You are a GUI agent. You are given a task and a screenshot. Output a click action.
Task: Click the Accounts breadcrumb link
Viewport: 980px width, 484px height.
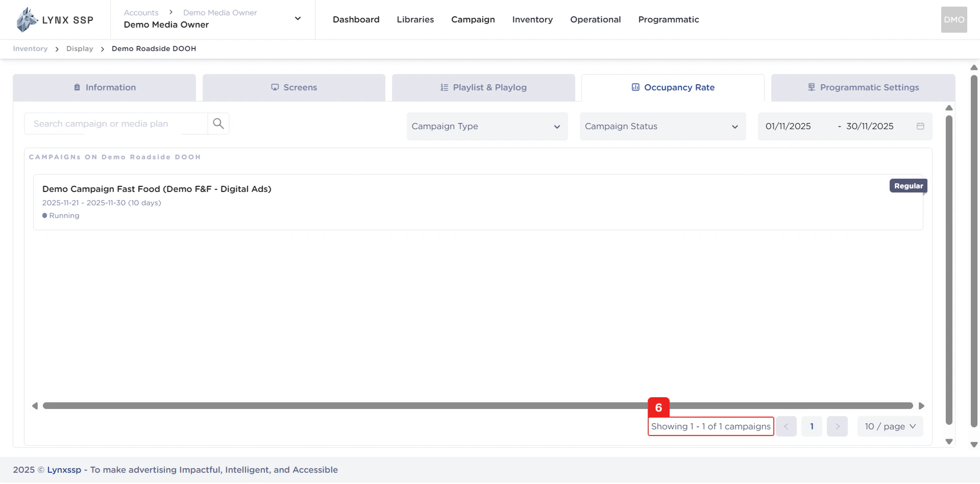click(141, 12)
